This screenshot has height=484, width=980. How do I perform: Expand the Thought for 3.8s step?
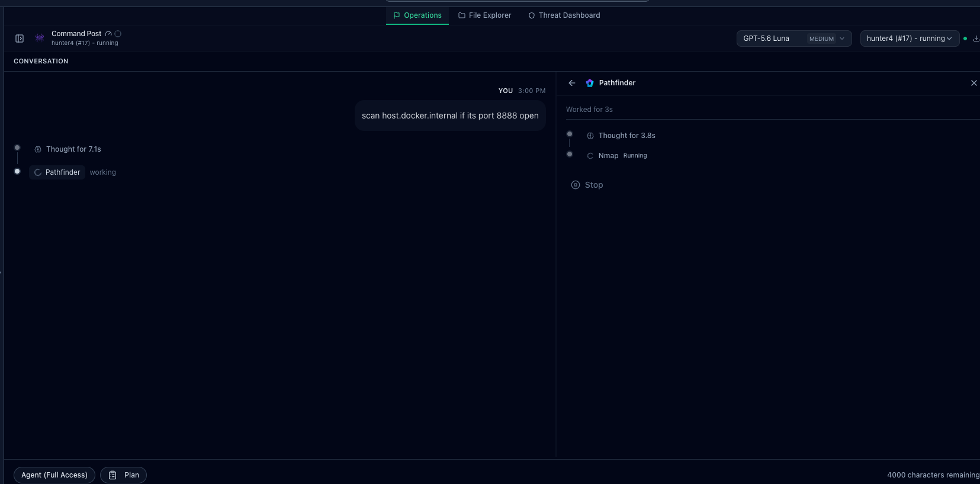[621, 136]
